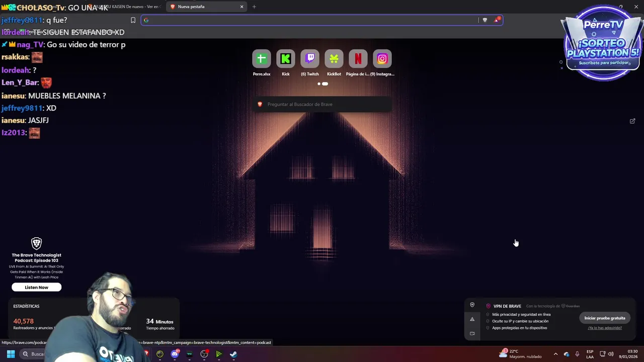Screen dimensions: 644x362
Task: Click VPN DE BRAVE title
Action: [507, 306]
